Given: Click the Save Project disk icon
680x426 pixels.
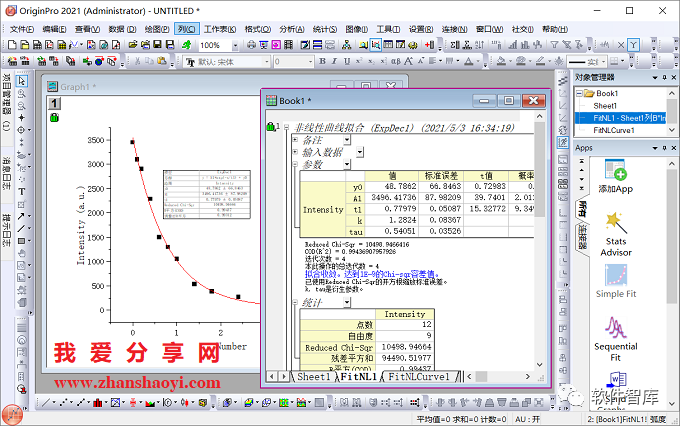Looking at the screenshot, I should coord(157,45).
